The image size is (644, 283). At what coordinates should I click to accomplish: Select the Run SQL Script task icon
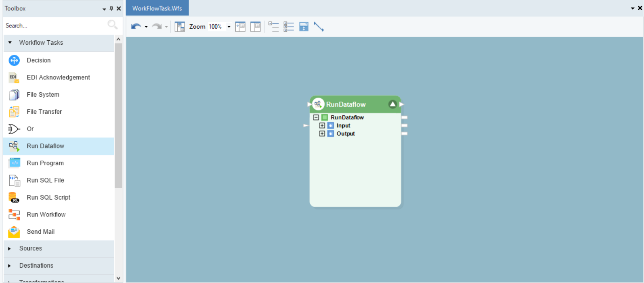(14, 198)
